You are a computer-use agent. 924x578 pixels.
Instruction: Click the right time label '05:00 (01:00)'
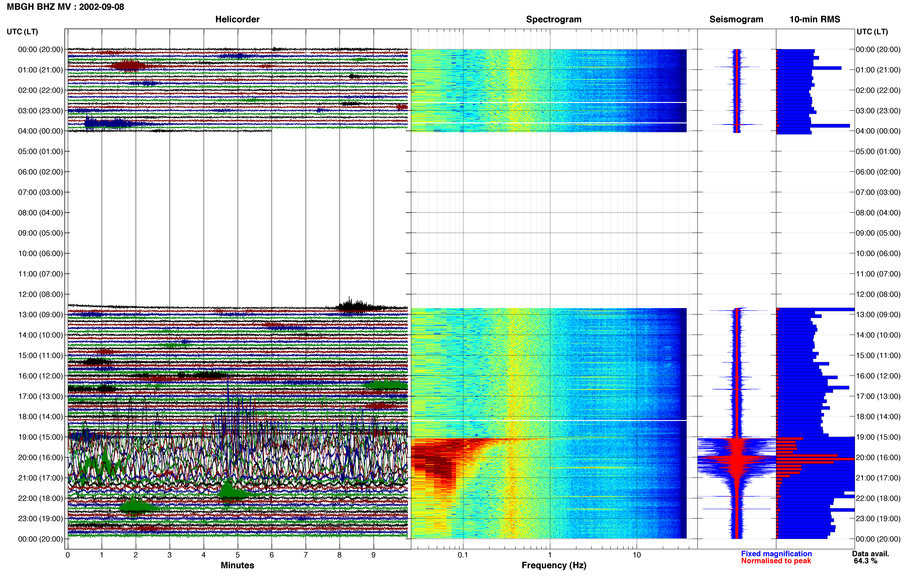point(878,151)
